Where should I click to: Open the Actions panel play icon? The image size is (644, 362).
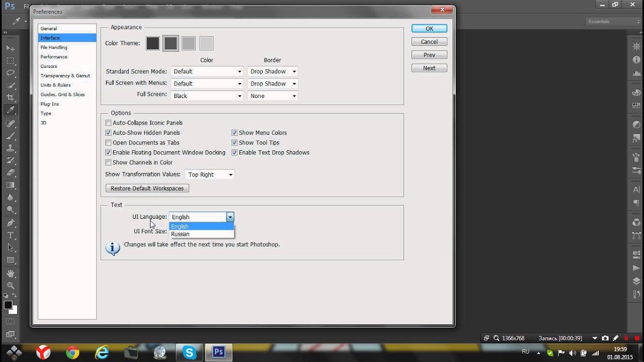[636, 268]
